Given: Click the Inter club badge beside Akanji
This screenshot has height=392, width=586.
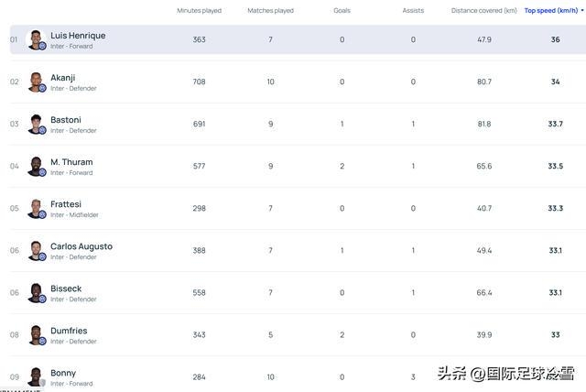Looking at the screenshot, I should click(x=42, y=88).
